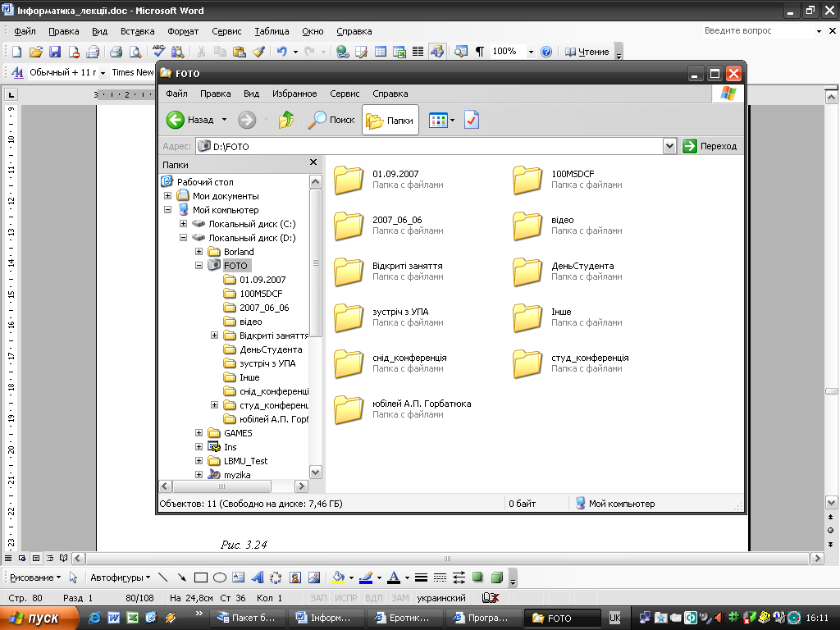Click the Columns icon in Word toolbar
Image resolution: width=840 pixels, height=630 pixels.
(x=418, y=52)
